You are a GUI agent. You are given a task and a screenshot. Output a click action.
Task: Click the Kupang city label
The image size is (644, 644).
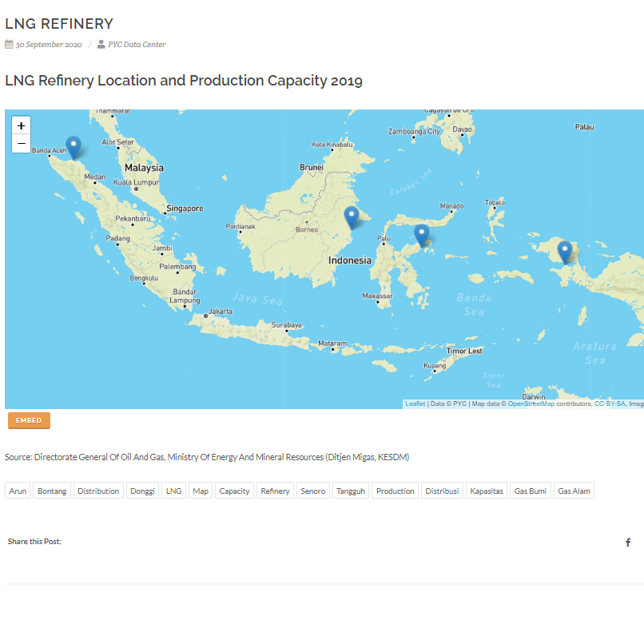click(435, 365)
